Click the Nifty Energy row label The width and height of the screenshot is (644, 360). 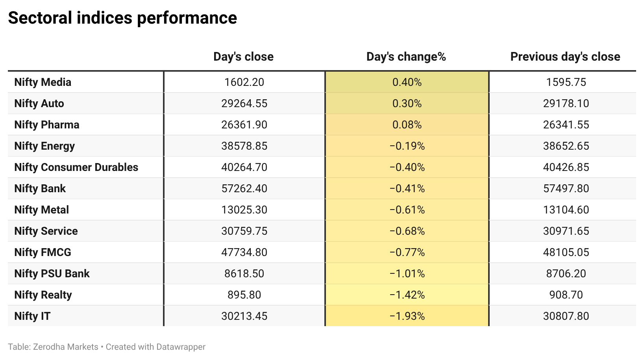44,146
